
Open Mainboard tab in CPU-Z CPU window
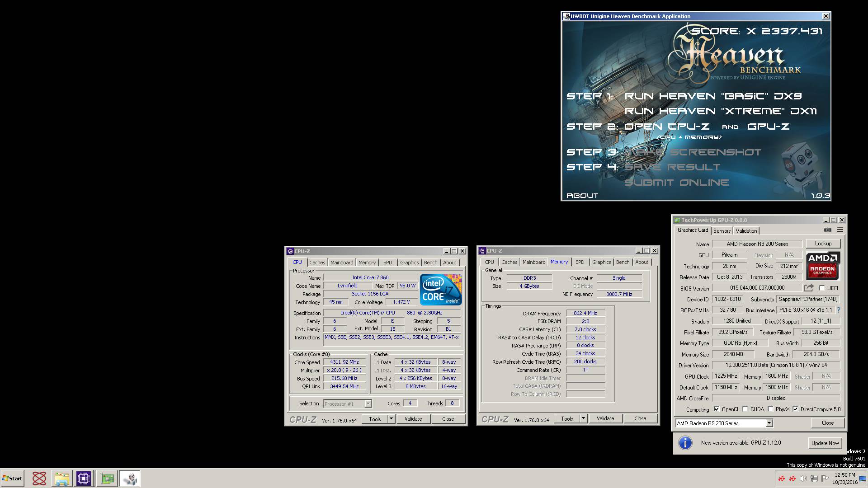pos(342,263)
